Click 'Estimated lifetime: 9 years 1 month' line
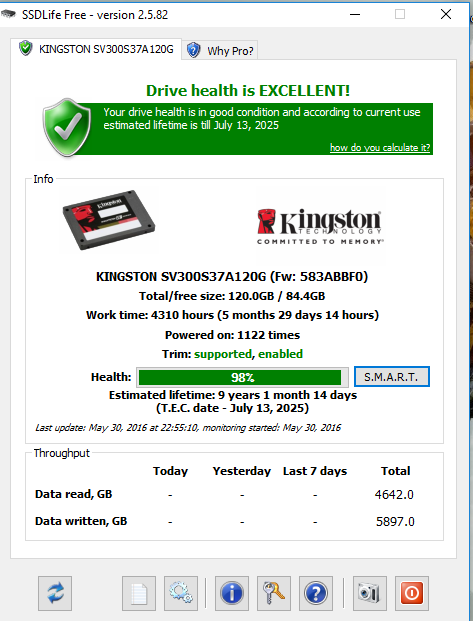 pos(233,395)
